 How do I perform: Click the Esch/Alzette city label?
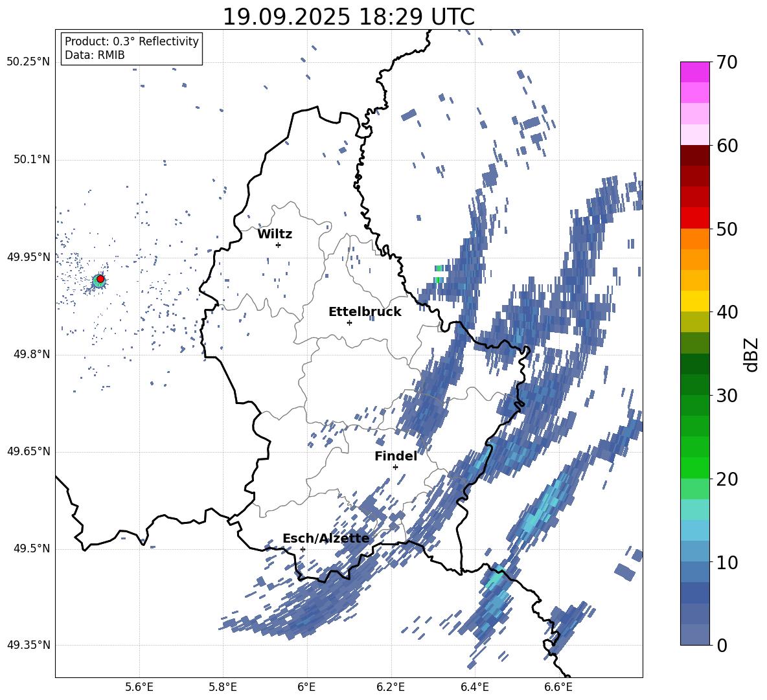pos(326,539)
